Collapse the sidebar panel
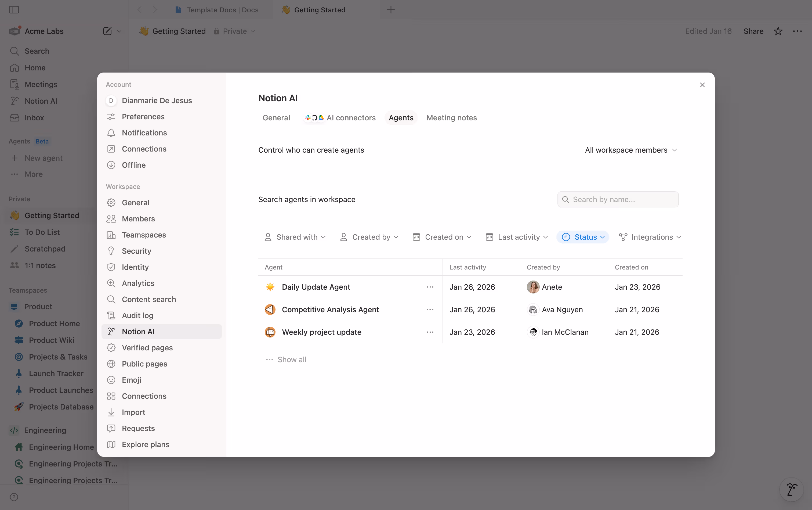Screen dimensions: 812x510 pyautogui.click(x=13, y=10)
